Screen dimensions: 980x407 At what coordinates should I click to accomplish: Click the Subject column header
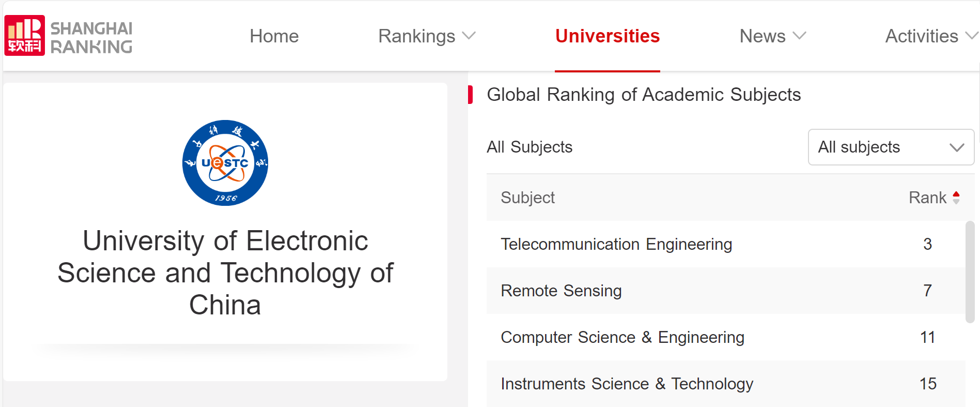tap(527, 198)
